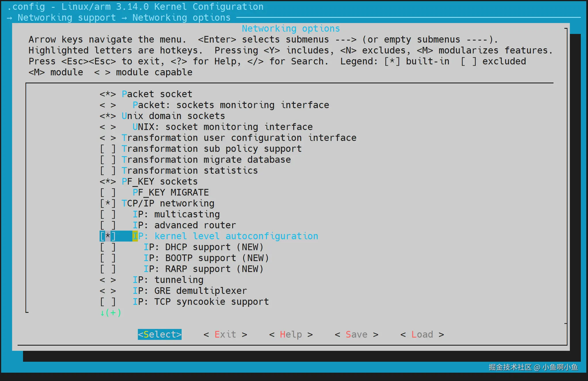Image resolution: width=588 pixels, height=381 pixels.
Task: Select IP: GRE demultiplexer entry
Action: click(x=190, y=291)
